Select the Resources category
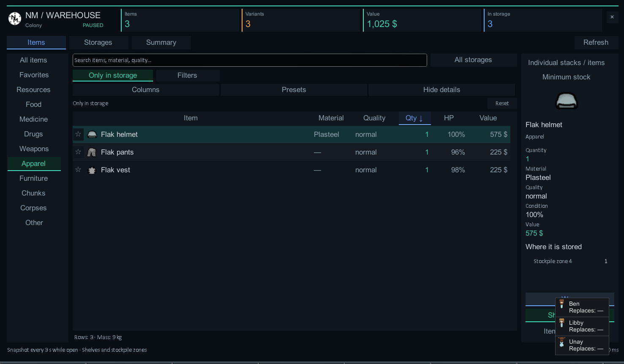The width and height of the screenshot is (624, 364). (x=34, y=90)
